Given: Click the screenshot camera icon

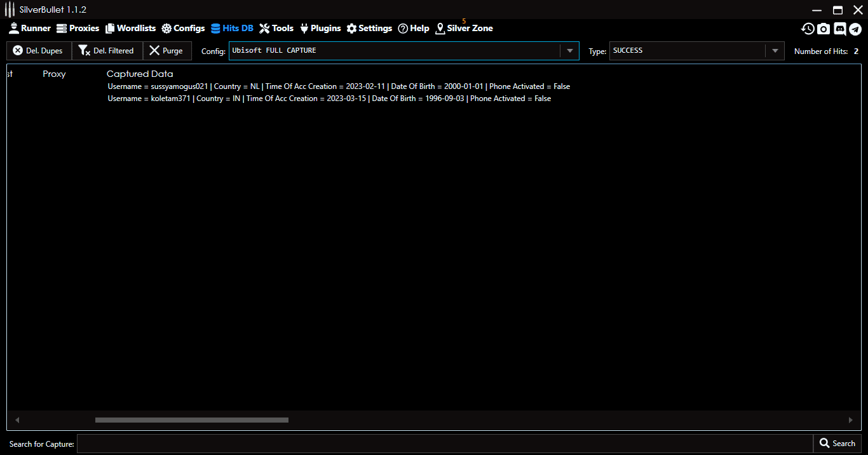Looking at the screenshot, I should coord(824,29).
